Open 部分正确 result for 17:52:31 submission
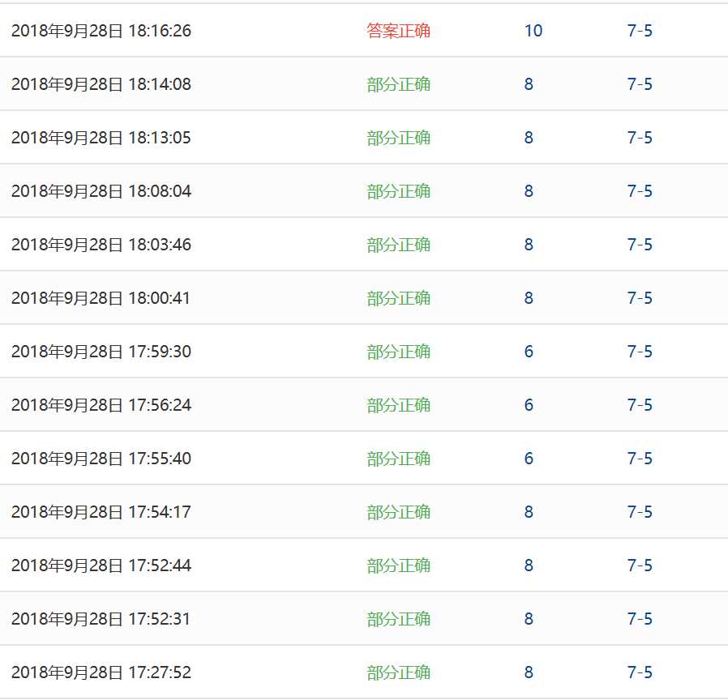 pos(398,619)
